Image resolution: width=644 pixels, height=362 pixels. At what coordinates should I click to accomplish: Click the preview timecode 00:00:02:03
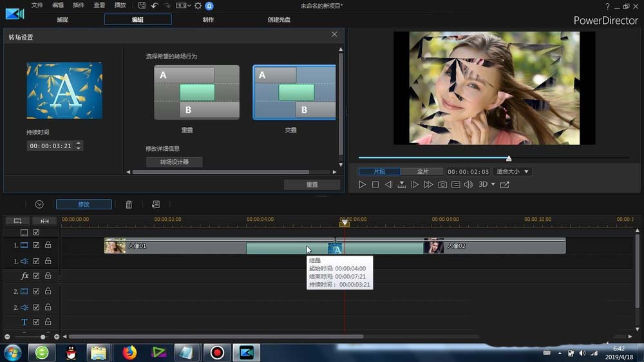tap(468, 171)
